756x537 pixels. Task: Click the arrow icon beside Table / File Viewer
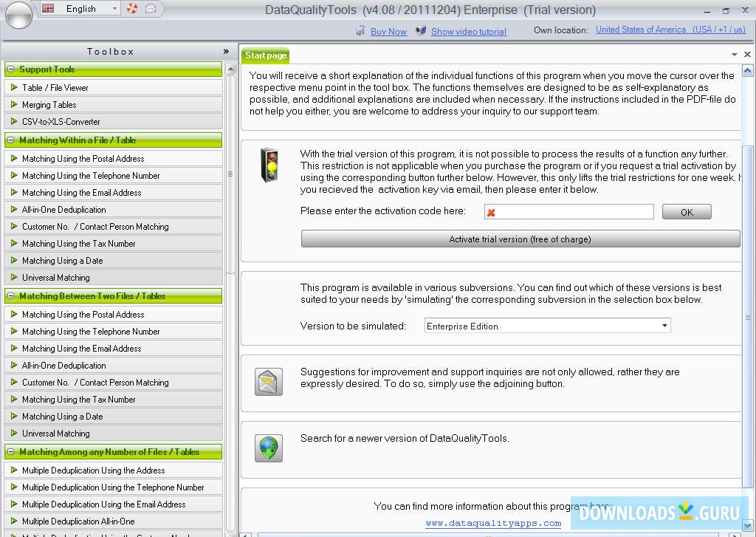click(x=14, y=87)
